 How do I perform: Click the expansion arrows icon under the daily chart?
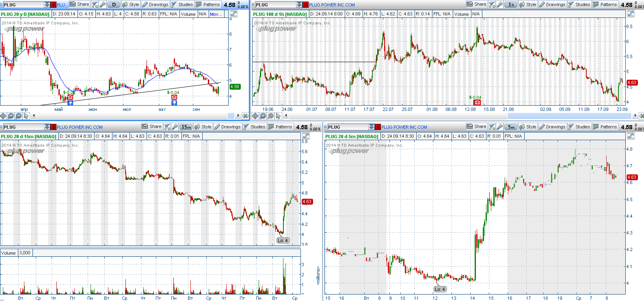coord(245,116)
